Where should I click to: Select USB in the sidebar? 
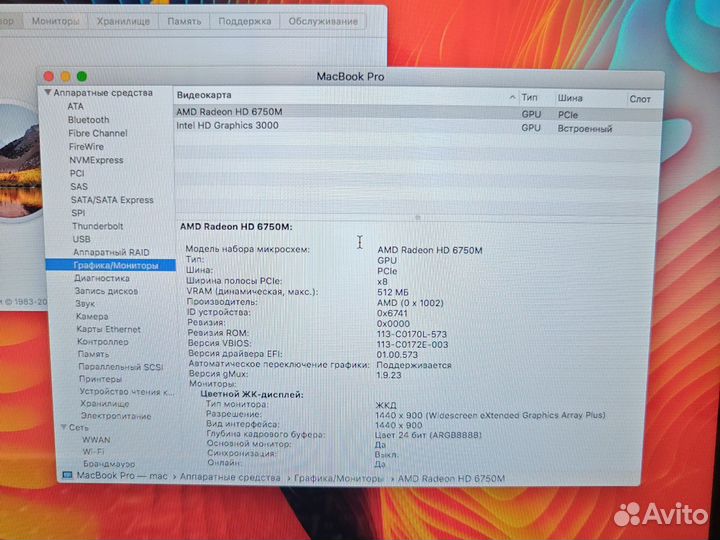pyautogui.click(x=81, y=239)
